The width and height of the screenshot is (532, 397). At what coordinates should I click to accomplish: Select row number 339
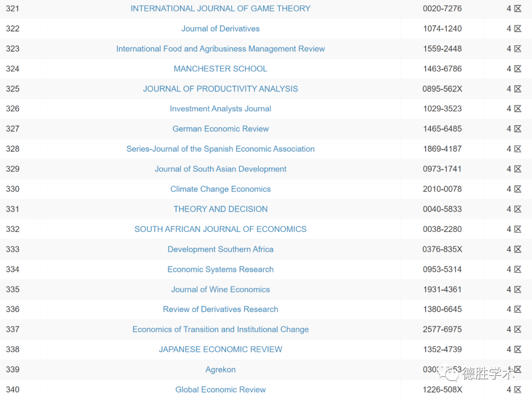point(12,369)
